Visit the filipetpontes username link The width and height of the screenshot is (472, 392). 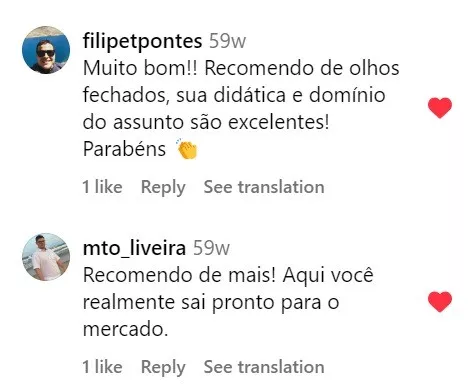pos(142,41)
